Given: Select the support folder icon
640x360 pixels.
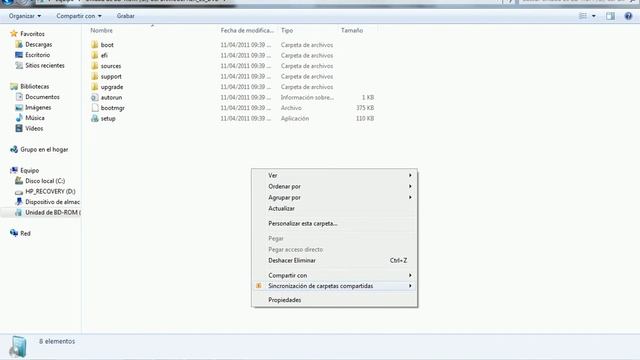Looking at the screenshot, I should (95, 76).
